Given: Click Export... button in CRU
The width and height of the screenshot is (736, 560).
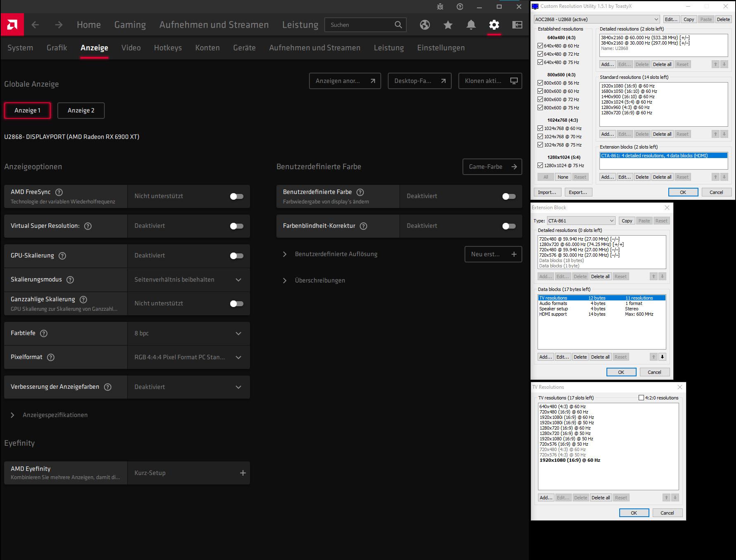Looking at the screenshot, I should point(578,192).
